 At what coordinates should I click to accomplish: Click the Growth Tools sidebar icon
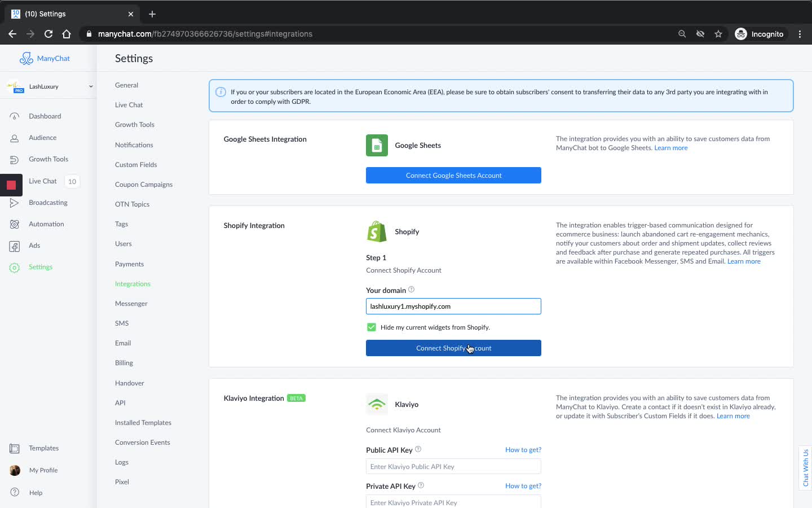click(15, 159)
